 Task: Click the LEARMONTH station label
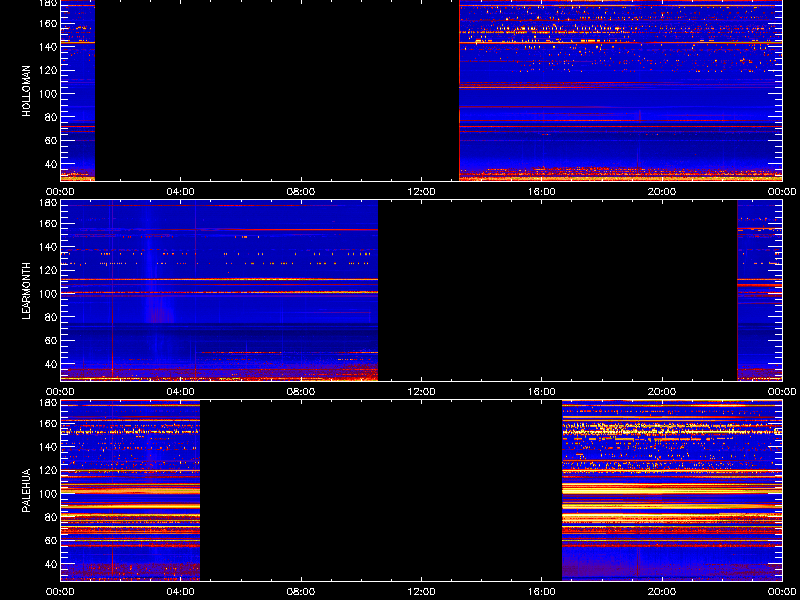click(x=27, y=291)
